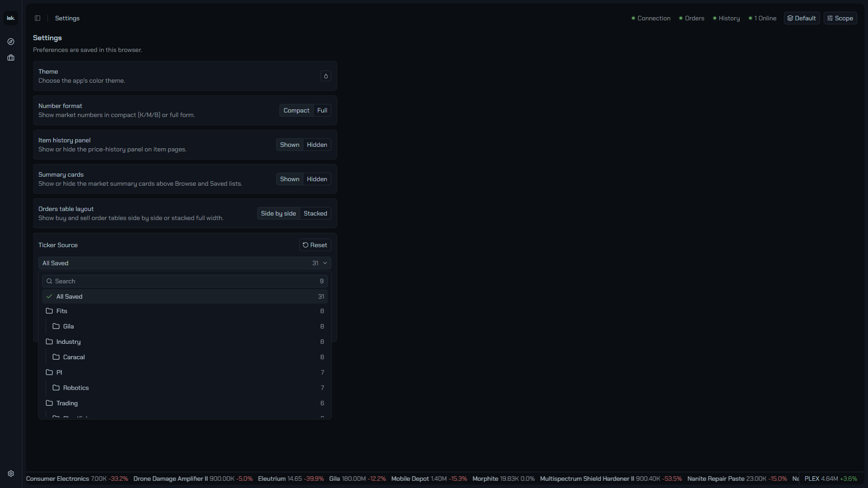Screen dimensions: 868x488
Task: Click Nanite Repair Paste ticker entry
Action: [737, 479]
